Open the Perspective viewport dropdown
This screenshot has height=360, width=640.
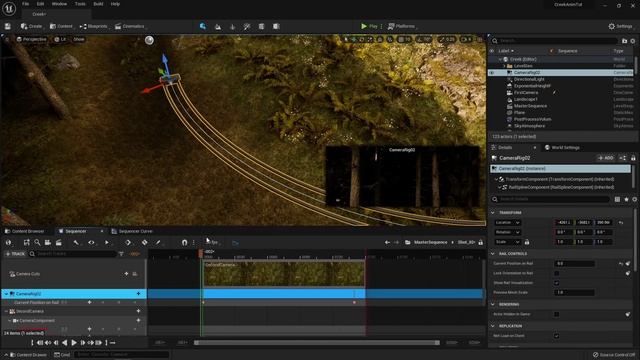[31, 39]
